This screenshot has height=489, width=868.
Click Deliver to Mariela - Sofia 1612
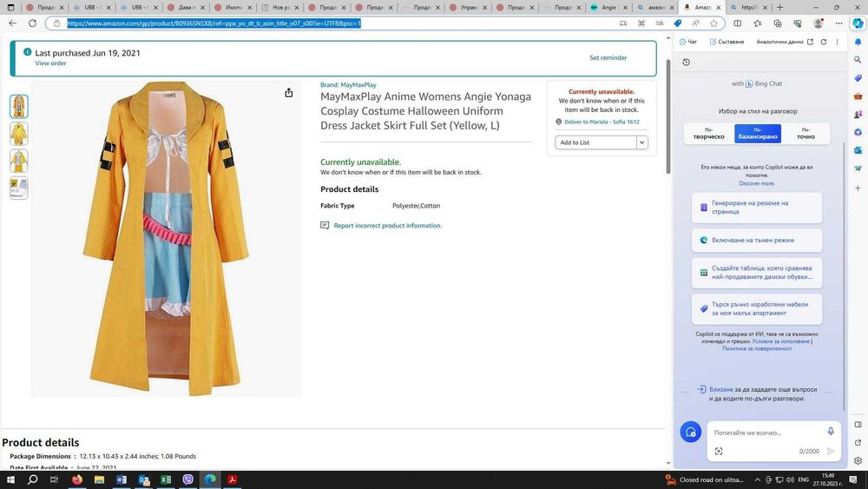coord(602,122)
